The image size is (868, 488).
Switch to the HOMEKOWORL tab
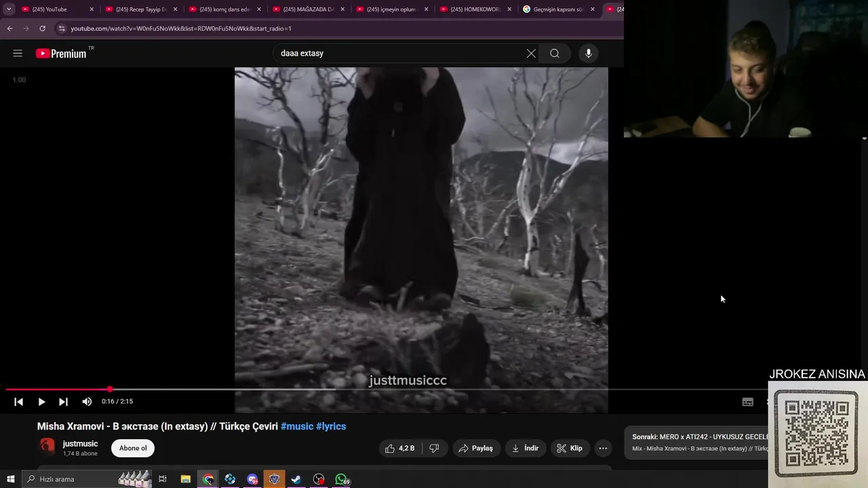(x=475, y=9)
